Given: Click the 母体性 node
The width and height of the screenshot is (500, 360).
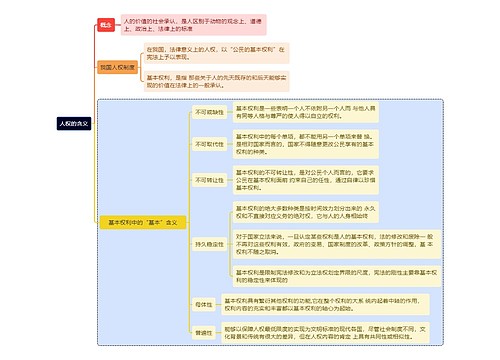Looking at the screenshot, I should point(204,304).
